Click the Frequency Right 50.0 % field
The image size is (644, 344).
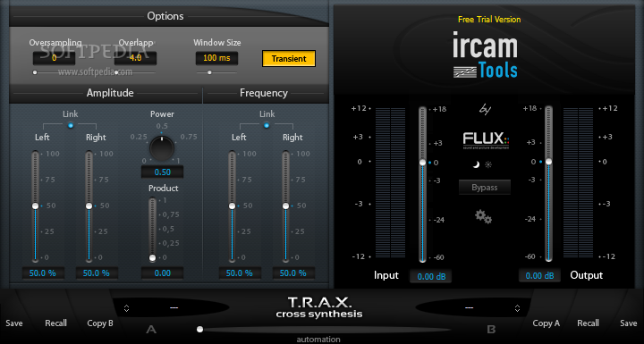(x=293, y=273)
